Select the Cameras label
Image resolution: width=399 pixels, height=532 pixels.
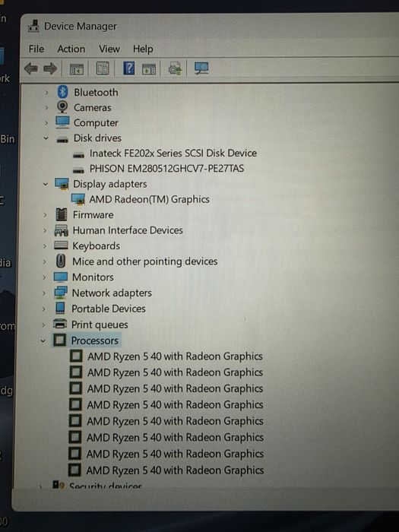[x=93, y=108]
